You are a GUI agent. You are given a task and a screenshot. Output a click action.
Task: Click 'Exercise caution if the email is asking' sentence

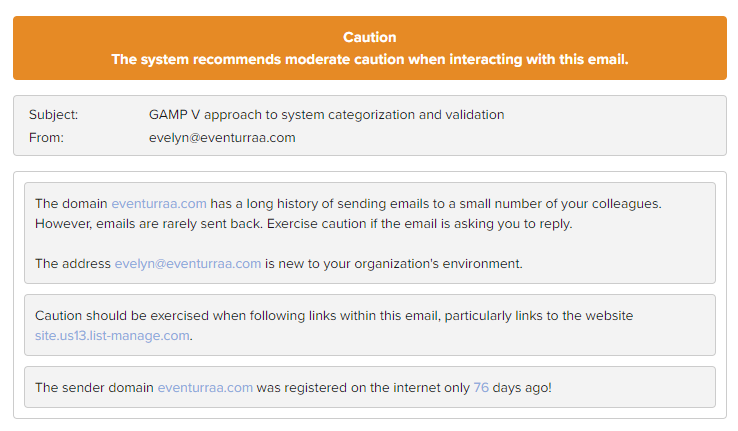pos(419,223)
